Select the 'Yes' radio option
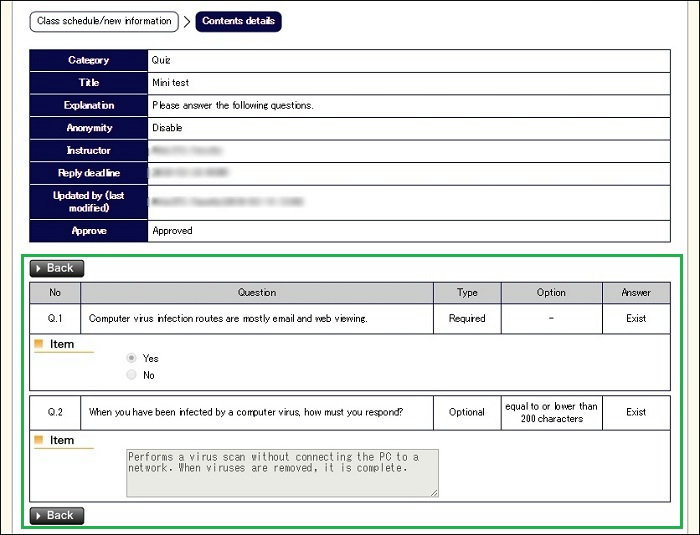 (x=131, y=358)
